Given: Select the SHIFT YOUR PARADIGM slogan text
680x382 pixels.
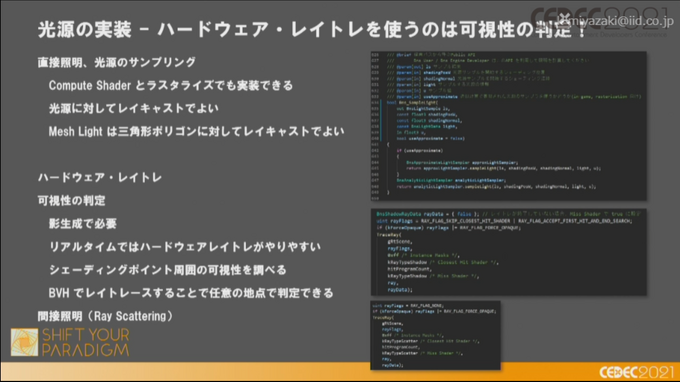Looking at the screenshot, I should pos(86,343).
